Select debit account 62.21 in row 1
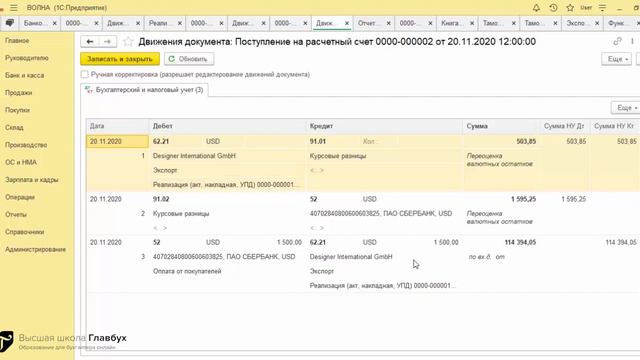640x360 pixels. 161,142
